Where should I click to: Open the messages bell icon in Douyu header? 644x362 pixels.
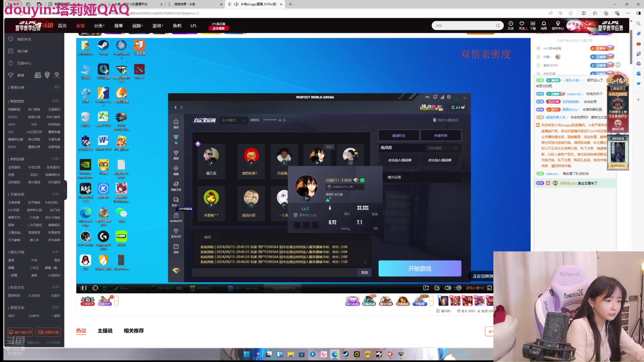tap(544, 25)
